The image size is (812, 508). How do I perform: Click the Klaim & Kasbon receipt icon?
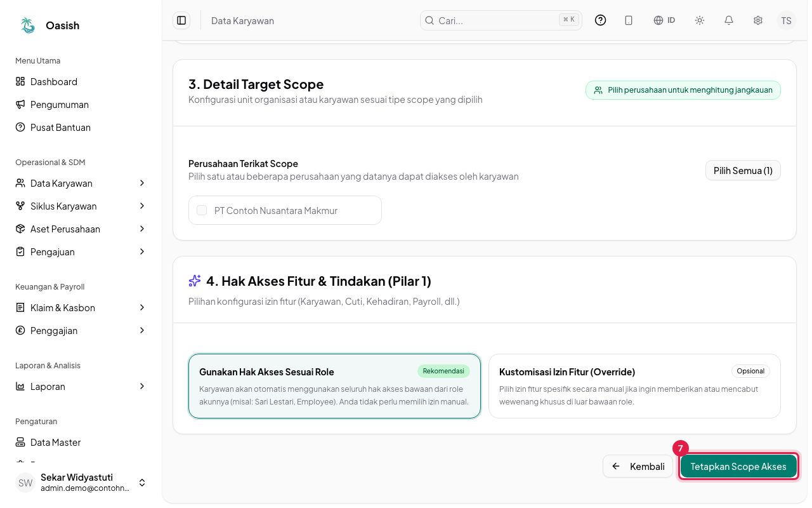point(20,308)
